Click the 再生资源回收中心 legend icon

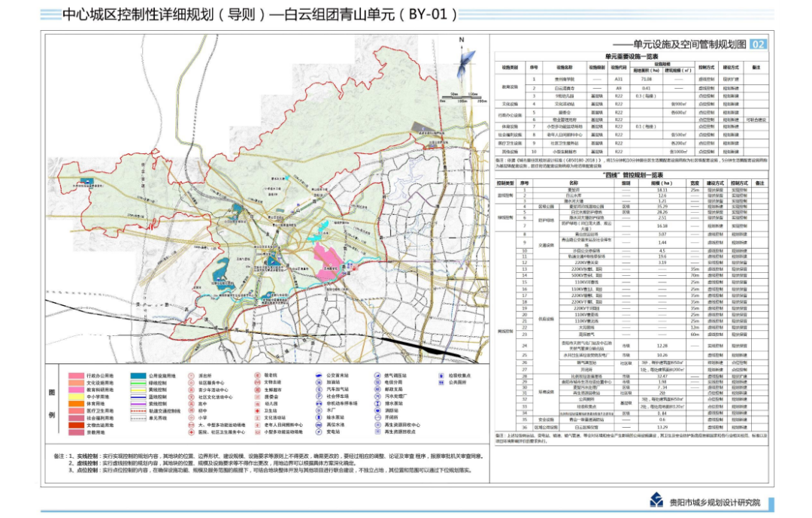point(377,424)
